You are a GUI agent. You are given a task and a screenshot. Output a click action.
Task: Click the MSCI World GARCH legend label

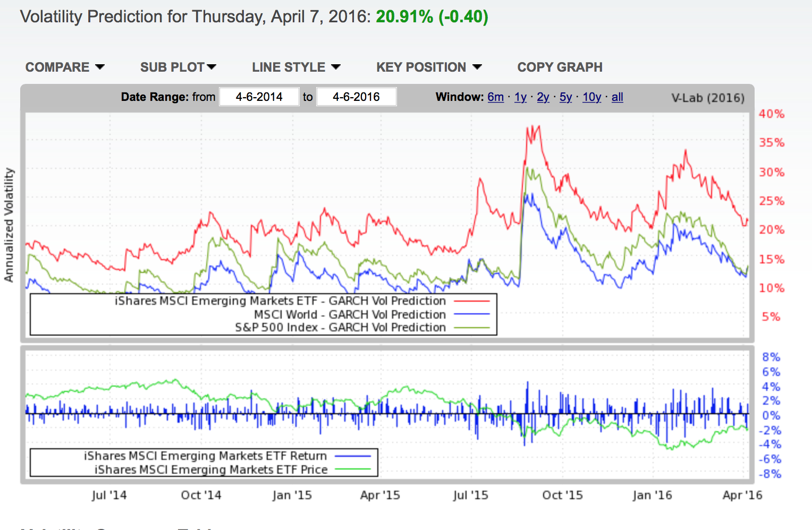(x=351, y=314)
